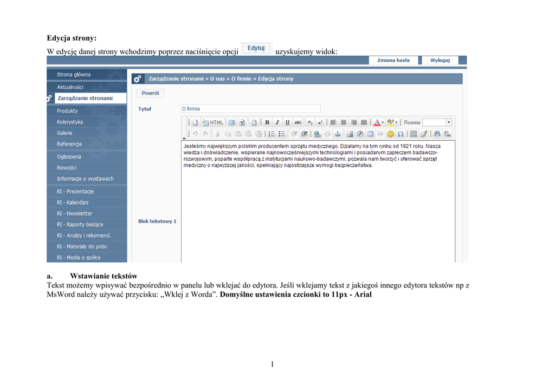Toggle bold formatting in the editor

click(x=267, y=122)
